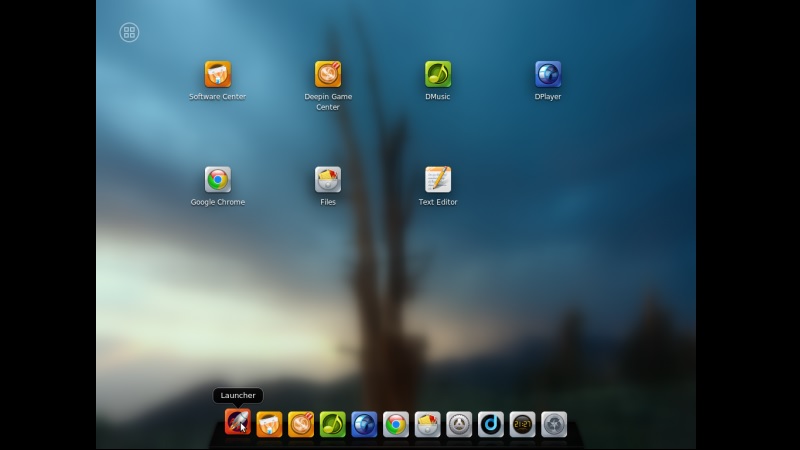The image size is (800, 450).
Task: Open Files from the launcher grid
Action: [328, 180]
